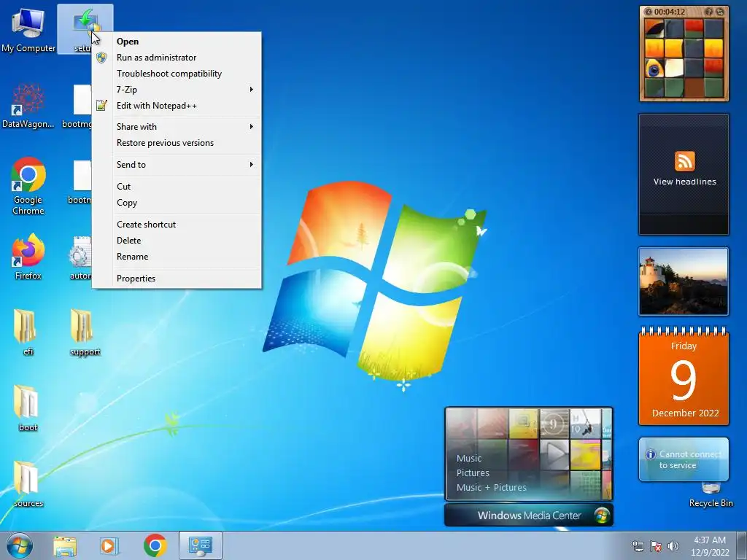Viewport: 747px width, 560px height.
Task: Open Windows Explorer from the taskbar
Action: coord(65,545)
